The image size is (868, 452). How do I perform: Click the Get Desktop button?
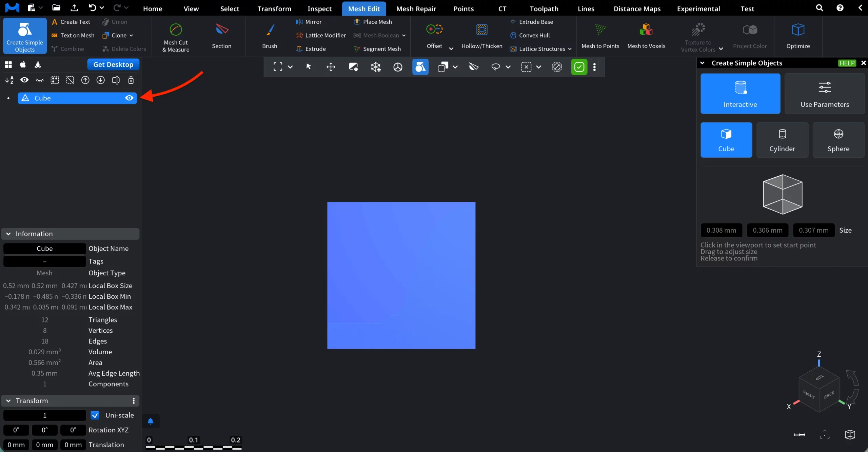(113, 64)
